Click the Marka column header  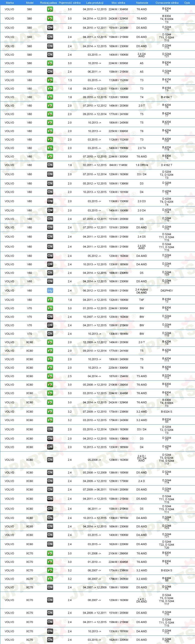pyautogui.click(x=9, y=3)
